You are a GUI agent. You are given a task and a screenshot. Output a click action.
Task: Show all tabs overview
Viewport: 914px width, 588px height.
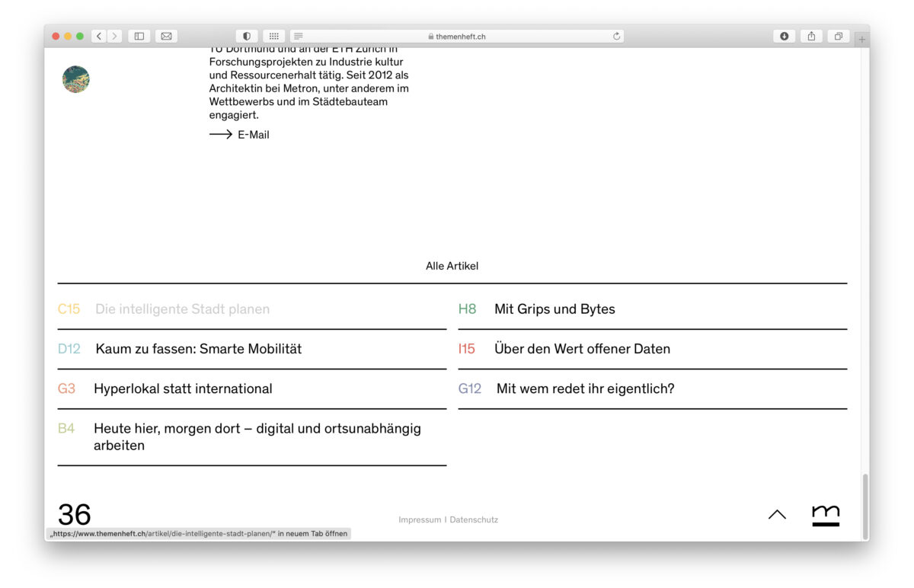click(x=838, y=36)
